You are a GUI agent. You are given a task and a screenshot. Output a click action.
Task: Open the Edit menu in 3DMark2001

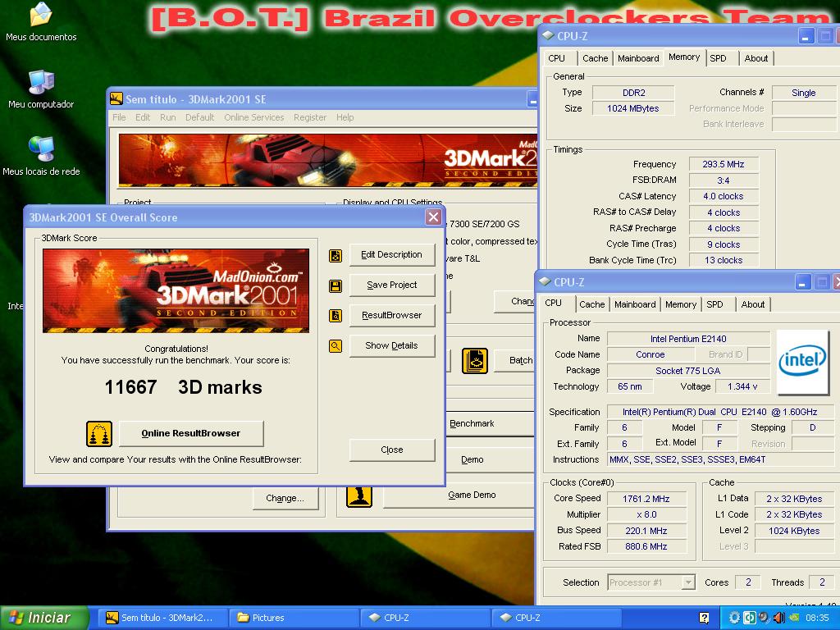[x=143, y=117]
